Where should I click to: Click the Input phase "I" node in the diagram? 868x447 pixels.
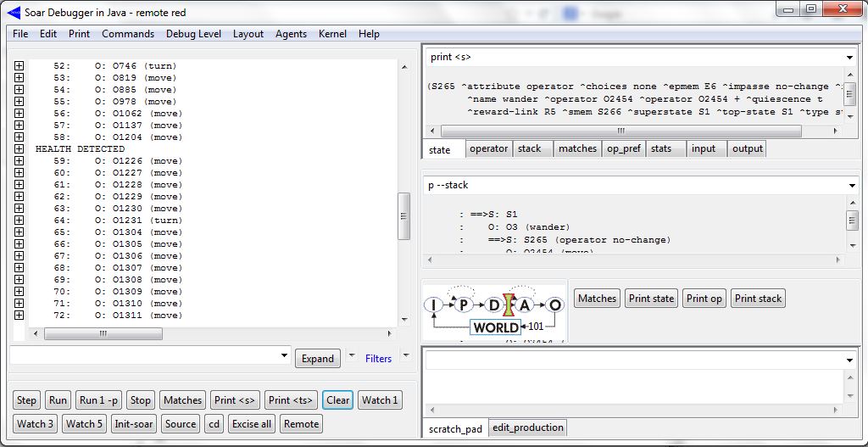[433, 305]
